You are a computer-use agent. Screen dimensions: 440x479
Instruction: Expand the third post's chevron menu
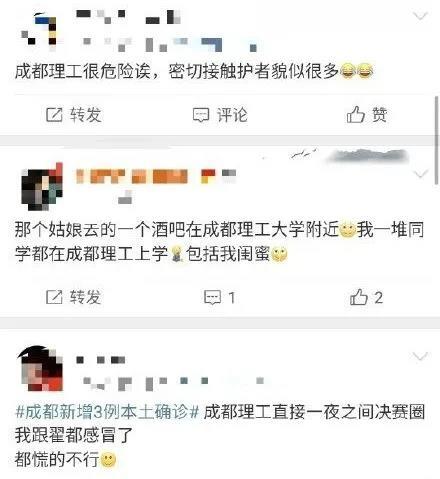point(420,357)
